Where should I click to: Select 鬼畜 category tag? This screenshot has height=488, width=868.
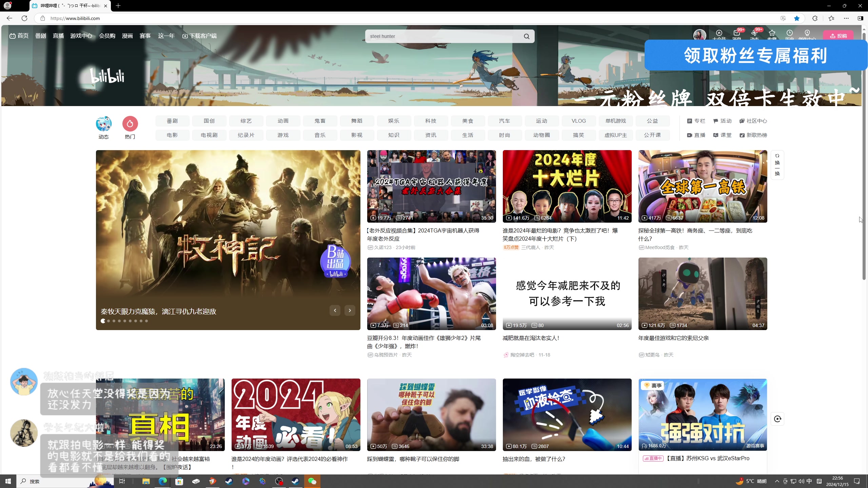pos(320,121)
